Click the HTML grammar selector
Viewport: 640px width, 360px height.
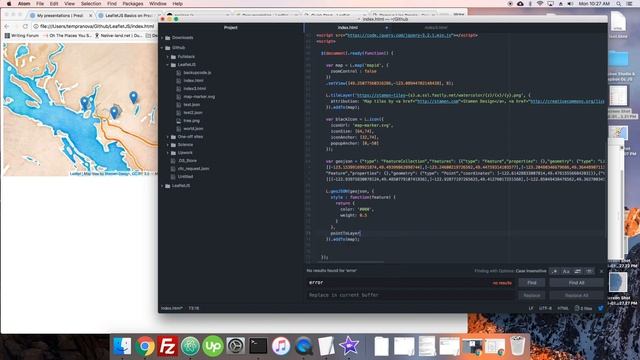[563, 309]
